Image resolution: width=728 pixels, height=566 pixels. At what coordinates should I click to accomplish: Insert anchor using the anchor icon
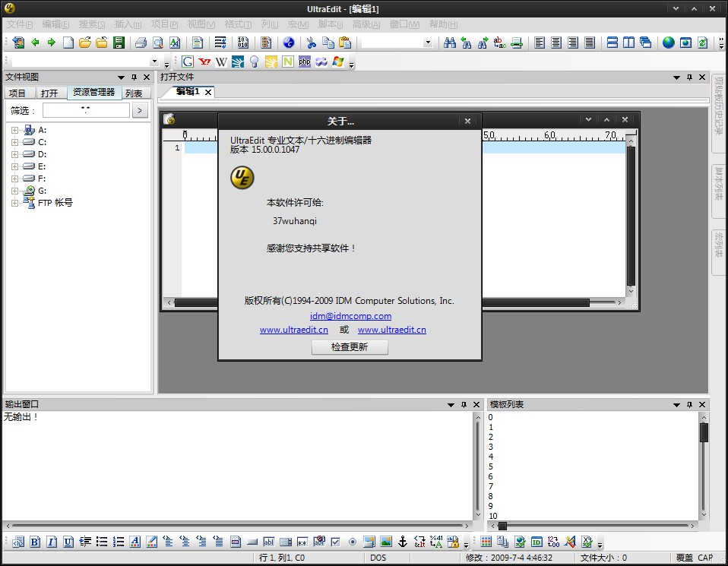[403, 542]
